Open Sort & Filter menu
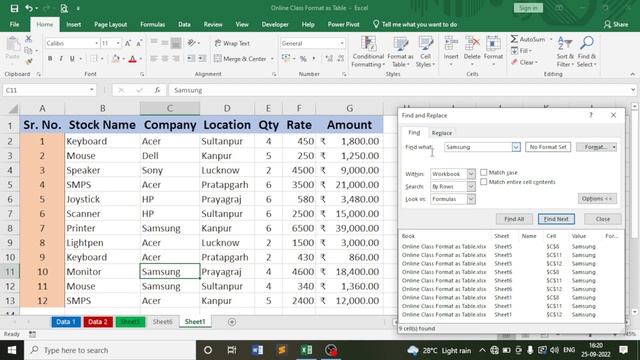Screen dimensions: 640x360 pos(565,52)
